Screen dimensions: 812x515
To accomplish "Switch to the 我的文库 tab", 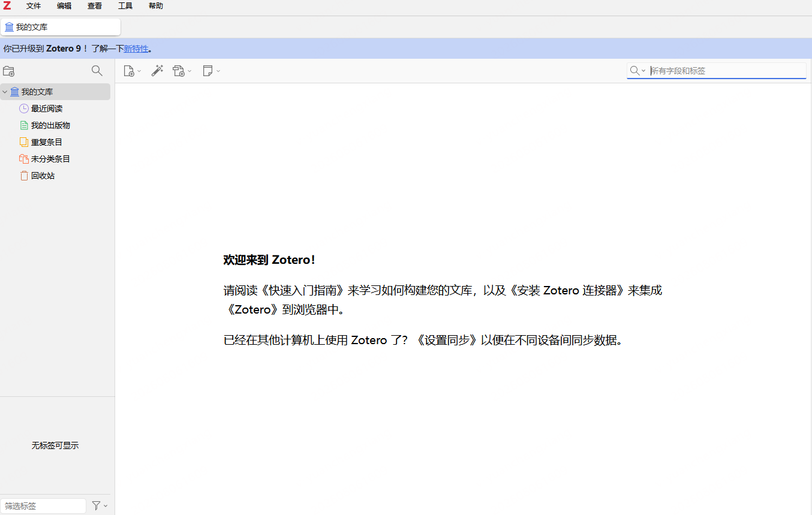I will click(x=61, y=27).
